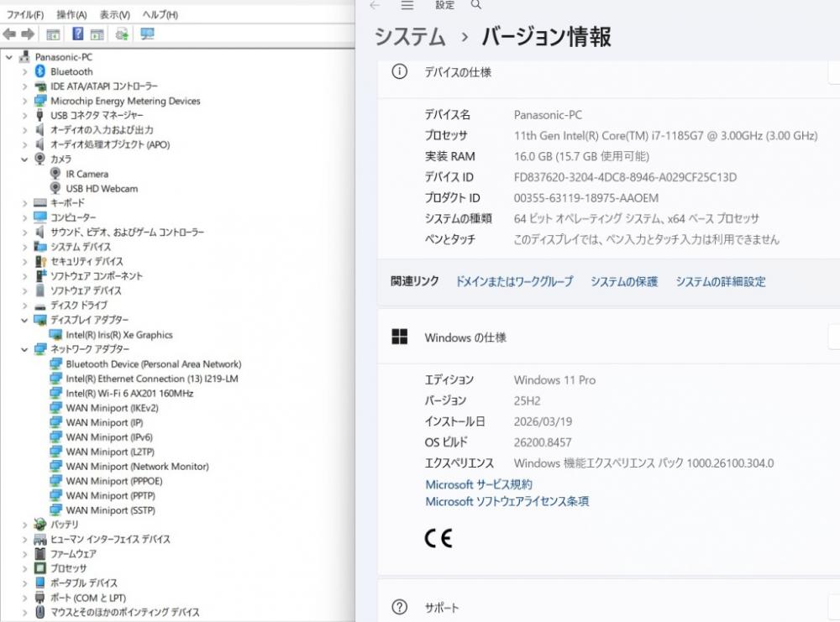The width and height of the screenshot is (840, 622).
Task: Select Intel(R) Wi-Fi 6 AX201 160MHz
Action: point(129,394)
